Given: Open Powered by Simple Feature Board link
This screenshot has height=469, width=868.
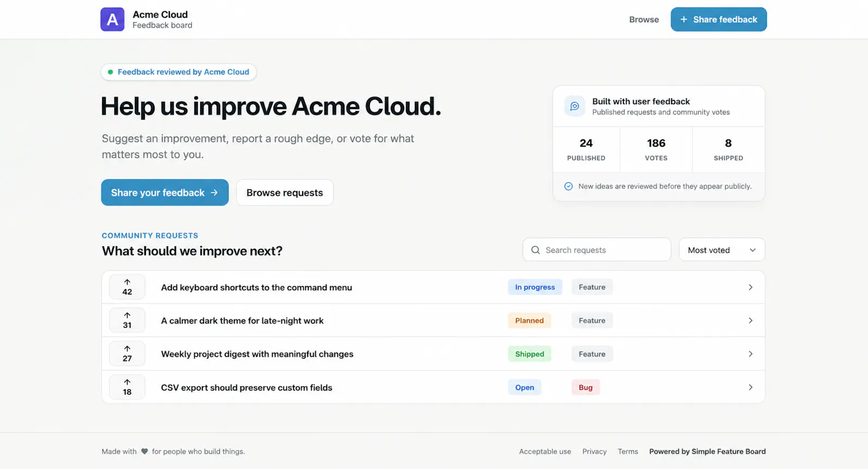Looking at the screenshot, I should tap(707, 452).
